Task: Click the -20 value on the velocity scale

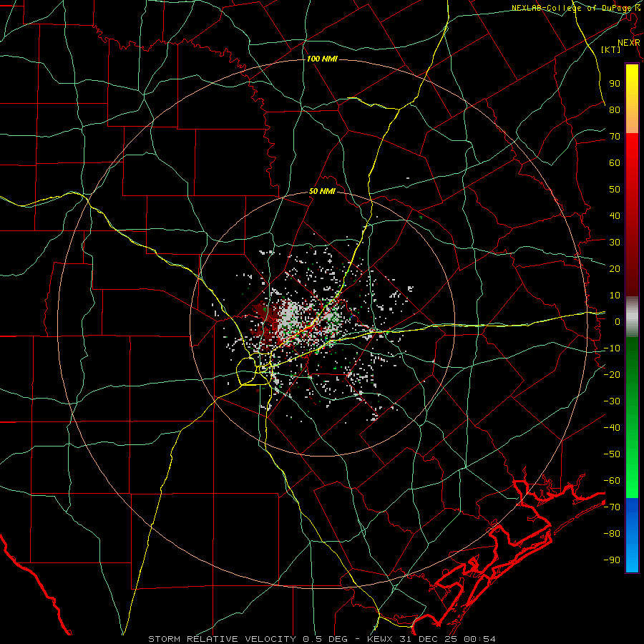Action: [x=612, y=374]
